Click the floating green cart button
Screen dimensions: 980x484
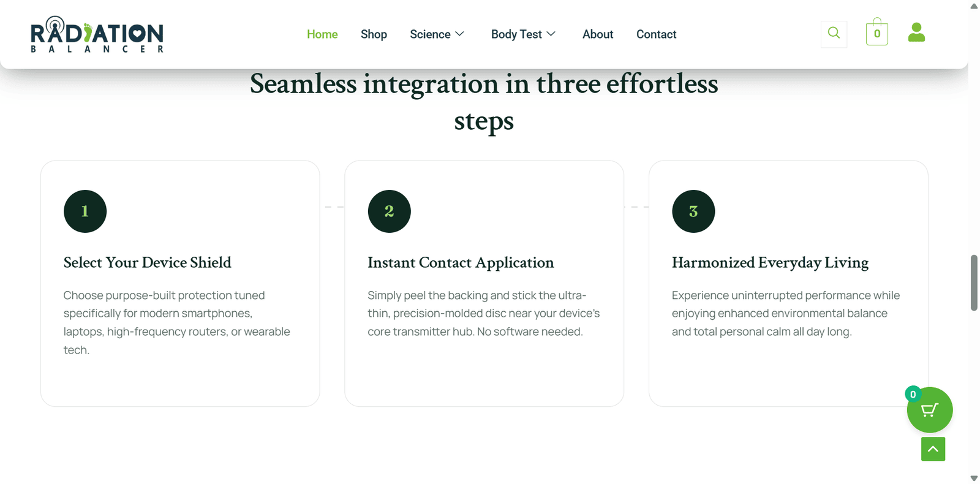pyautogui.click(x=930, y=410)
